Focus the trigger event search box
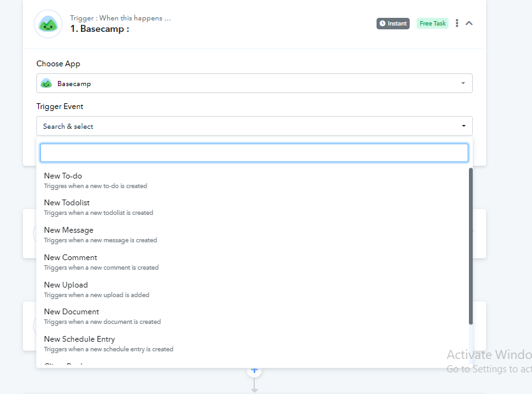 pyautogui.click(x=254, y=153)
